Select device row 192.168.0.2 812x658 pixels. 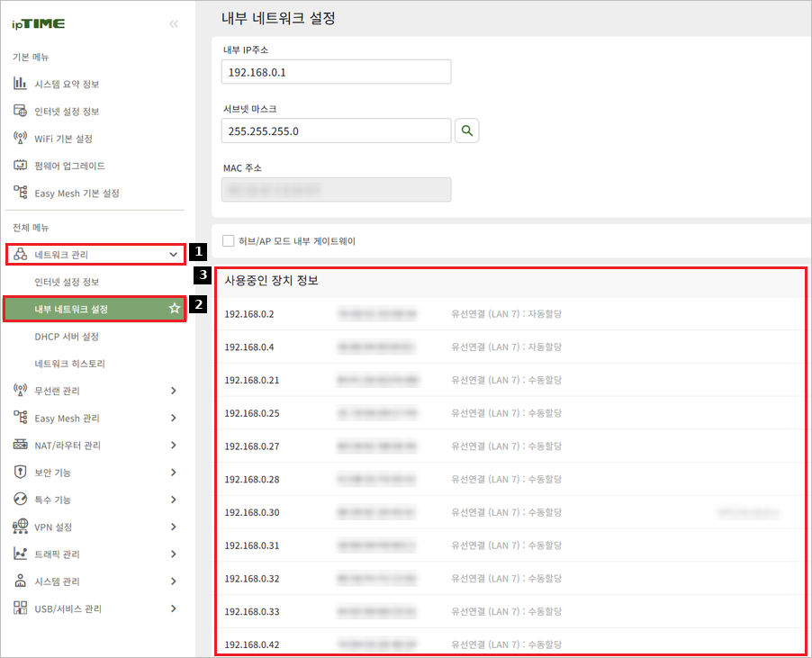coord(510,314)
